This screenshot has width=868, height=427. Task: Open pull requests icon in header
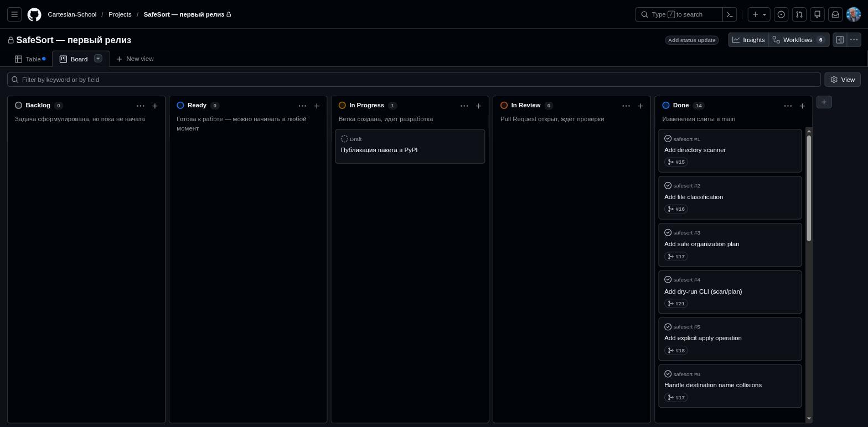click(799, 14)
